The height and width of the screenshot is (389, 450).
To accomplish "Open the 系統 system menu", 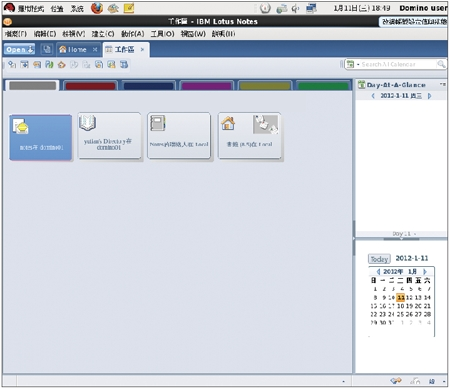I will tap(77, 9).
